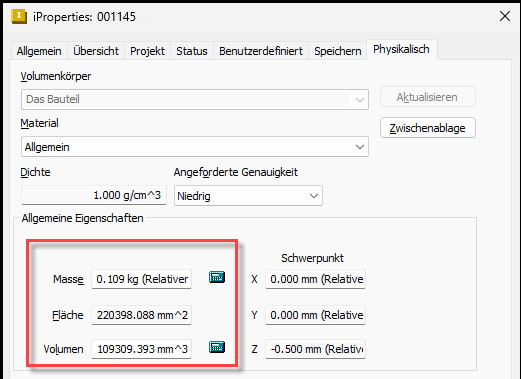Click the Fläche field 220398.088 mm^2
The height and width of the screenshot is (379, 521).
[142, 315]
